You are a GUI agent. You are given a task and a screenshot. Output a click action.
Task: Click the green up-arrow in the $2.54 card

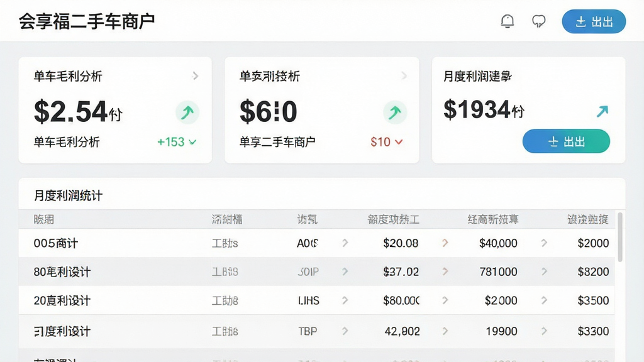coord(187,112)
